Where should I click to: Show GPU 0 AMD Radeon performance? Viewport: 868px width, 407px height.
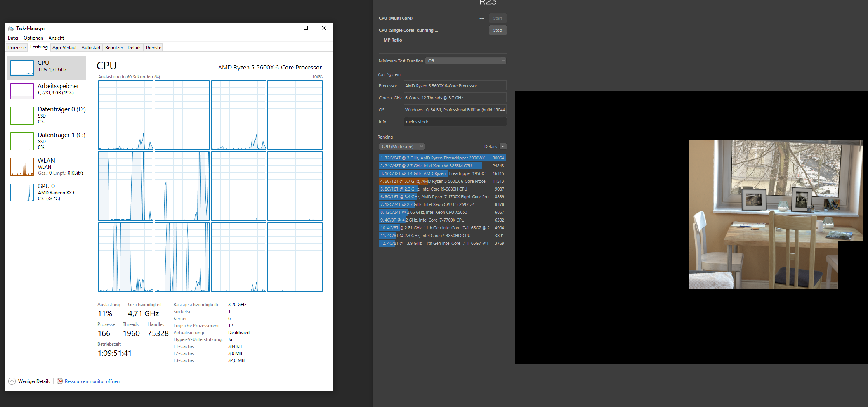[x=46, y=192]
